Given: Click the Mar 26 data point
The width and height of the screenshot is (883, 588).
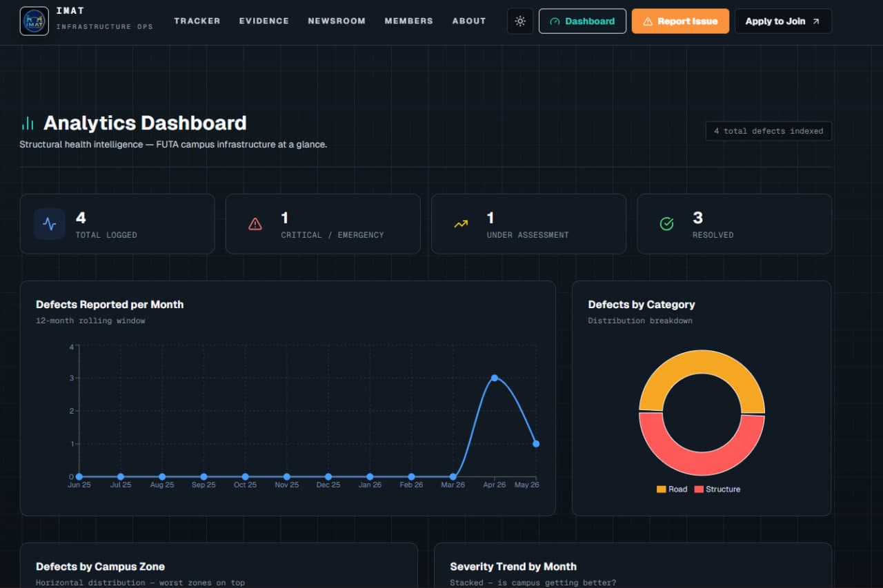Looking at the screenshot, I should tap(453, 476).
